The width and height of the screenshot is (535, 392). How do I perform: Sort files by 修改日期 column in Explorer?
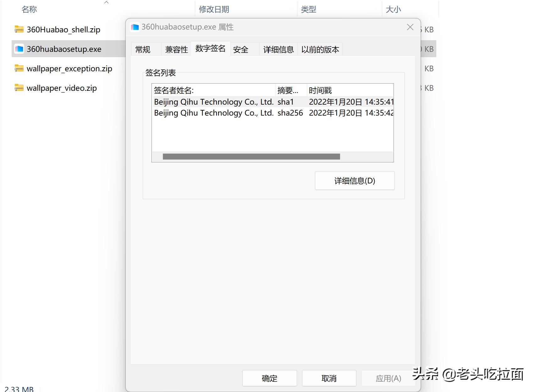[x=214, y=9]
